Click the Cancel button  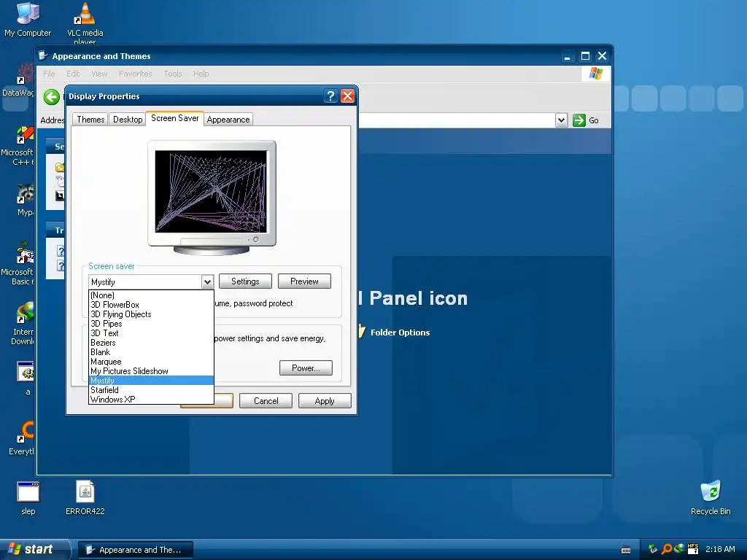[x=266, y=401]
